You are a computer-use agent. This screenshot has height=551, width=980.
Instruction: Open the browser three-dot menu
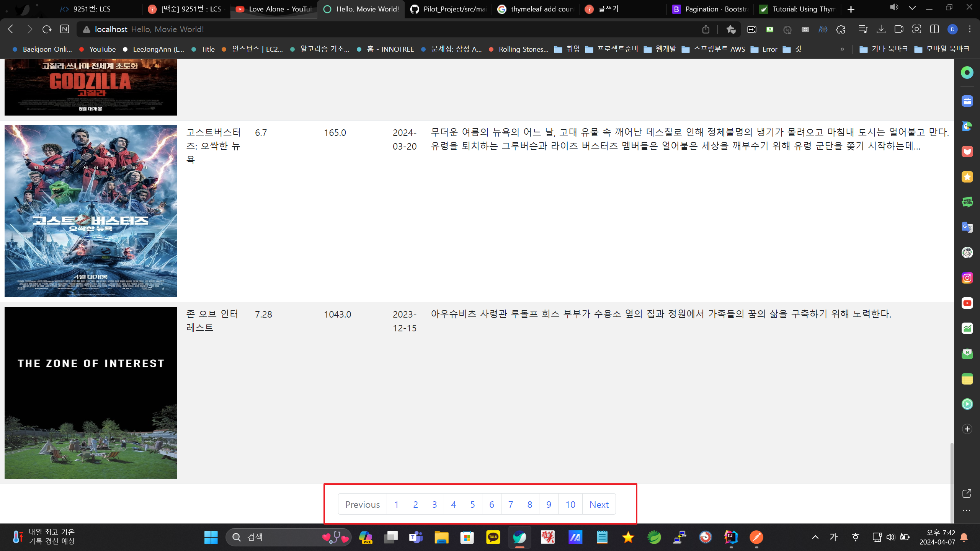coord(970,29)
